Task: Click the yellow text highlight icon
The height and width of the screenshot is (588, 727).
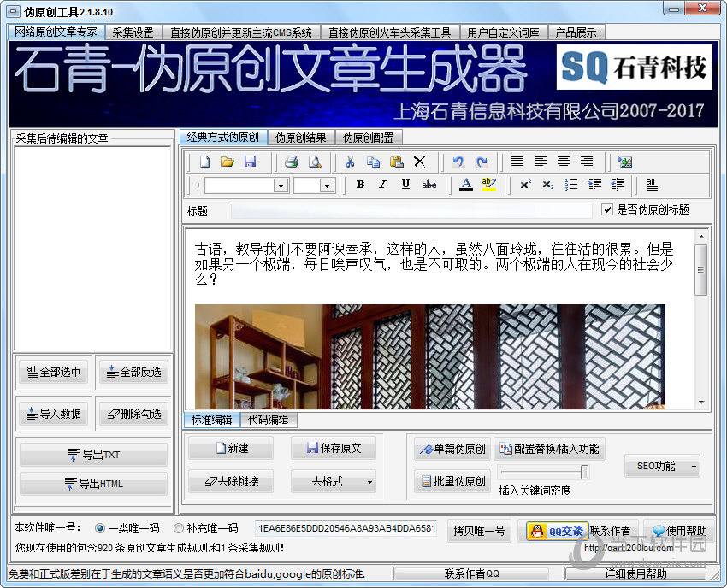Action: (x=489, y=185)
